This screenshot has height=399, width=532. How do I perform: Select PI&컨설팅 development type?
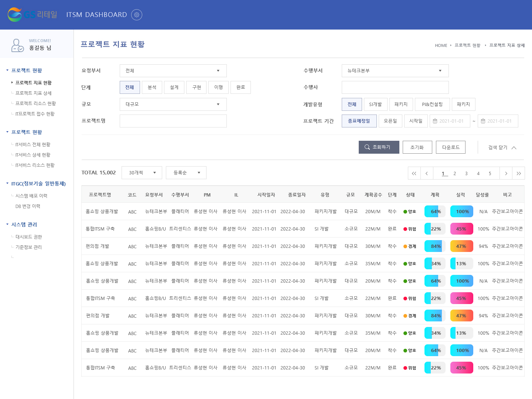432,104
